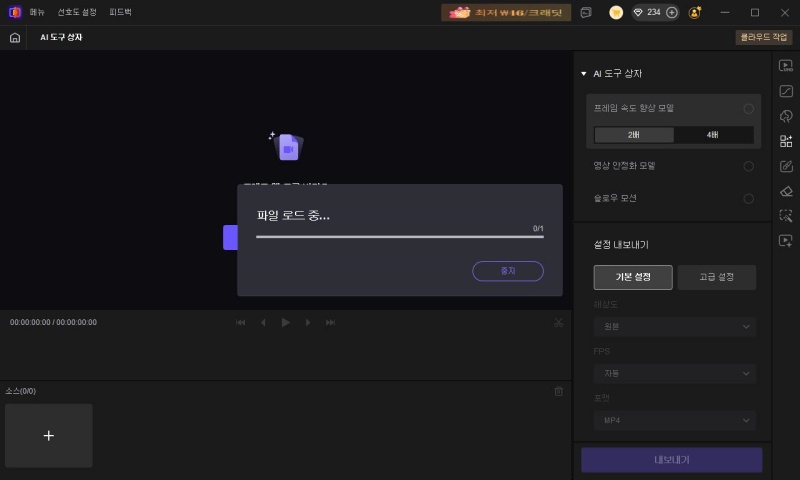
Task: Select the edit pencil icon in right sidebar
Action: pyautogui.click(x=786, y=166)
